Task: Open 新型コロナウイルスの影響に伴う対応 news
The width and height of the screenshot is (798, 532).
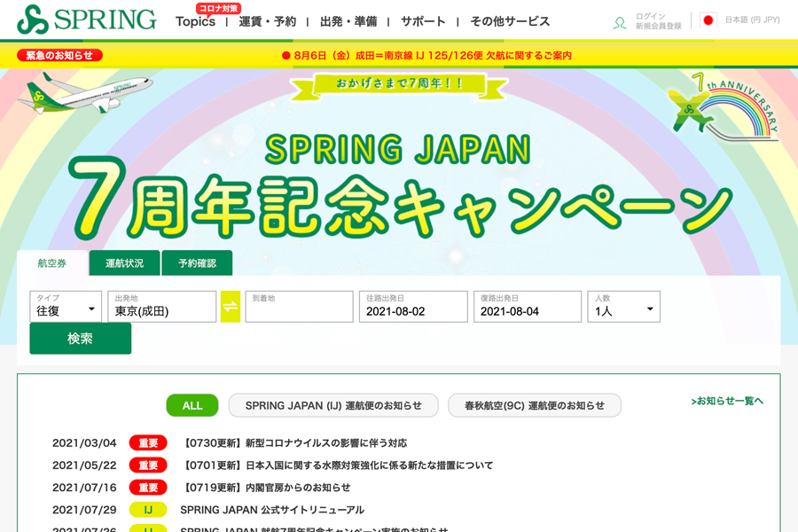Action: pyautogui.click(x=293, y=443)
